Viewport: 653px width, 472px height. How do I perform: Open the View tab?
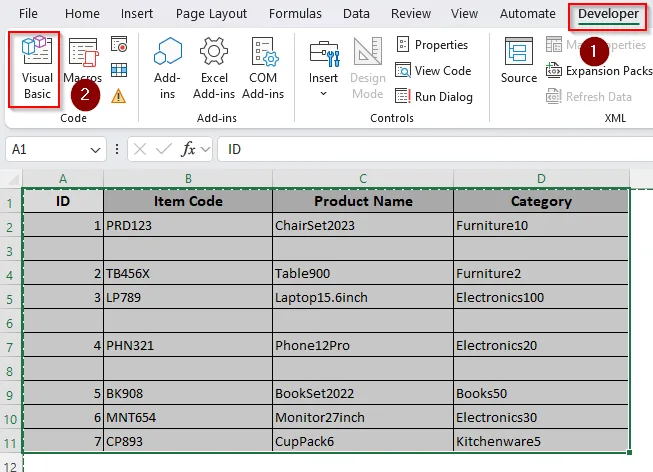click(464, 14)
